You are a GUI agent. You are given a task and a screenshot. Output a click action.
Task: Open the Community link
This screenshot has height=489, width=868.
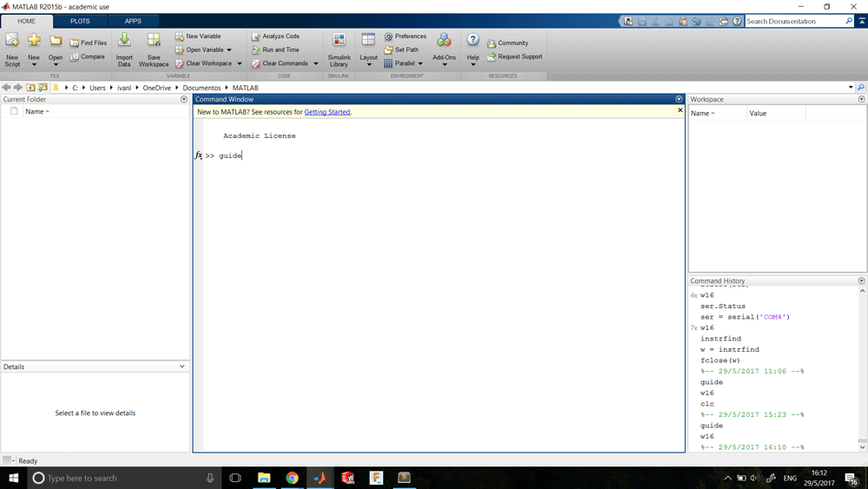point(508,43)
